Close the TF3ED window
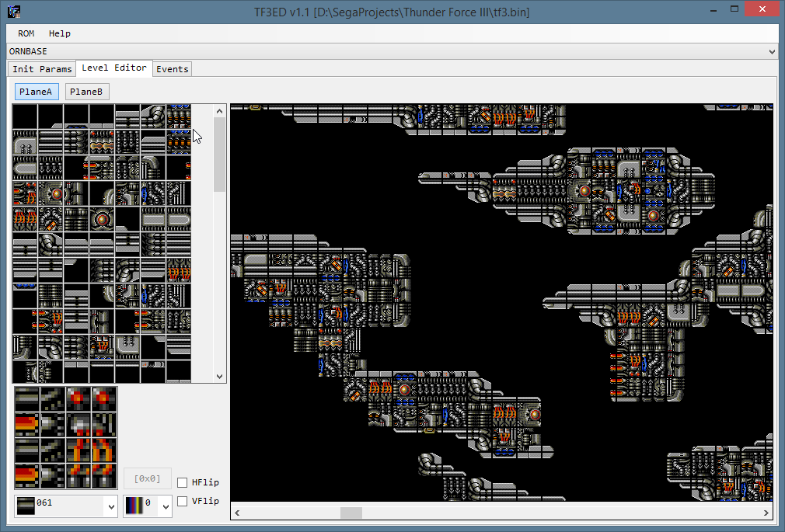Viewport: 785px width, 532px height. [762, 9]
